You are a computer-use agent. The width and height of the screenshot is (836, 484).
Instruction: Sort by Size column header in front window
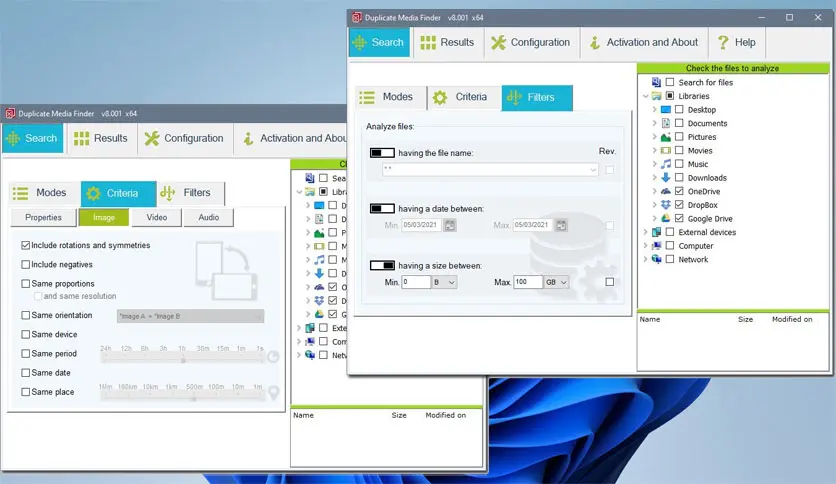tap(745, 319)
